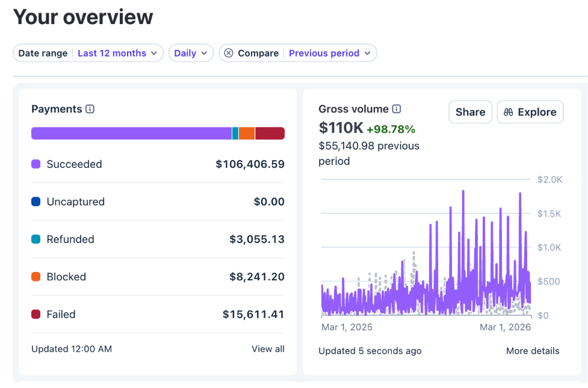Click the red failed segment of payments bar
Viewport: 588px width, 388px height.
click(270, 134)
